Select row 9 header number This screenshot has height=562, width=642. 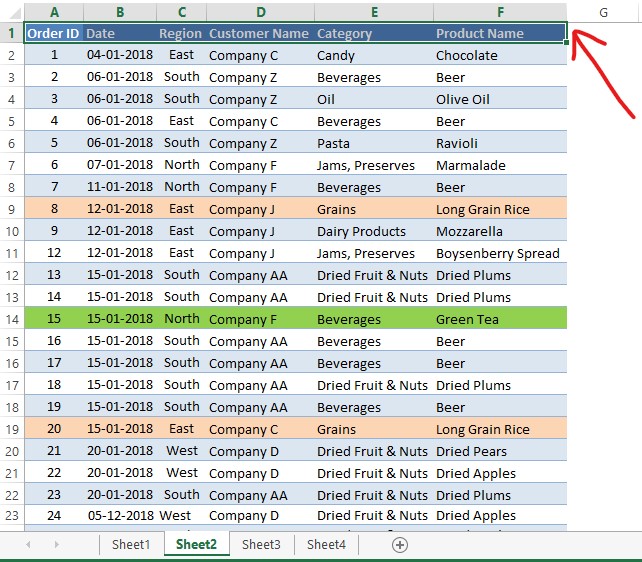11,210
